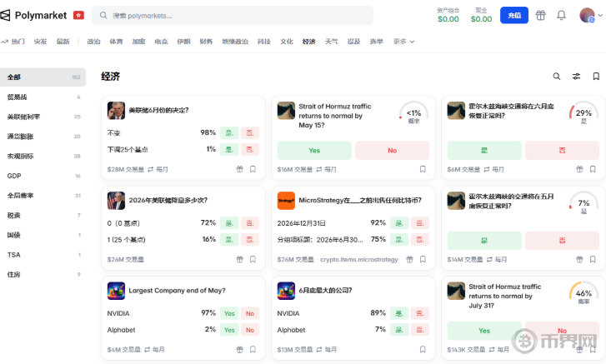Click the portfolio $0.00 value

click(x=448, y=19)
